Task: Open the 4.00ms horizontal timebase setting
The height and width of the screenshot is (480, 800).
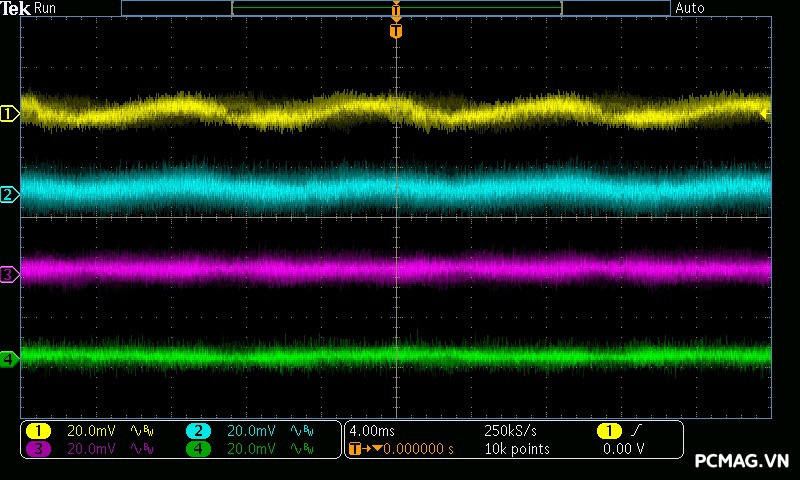Action: coord(372,431)
